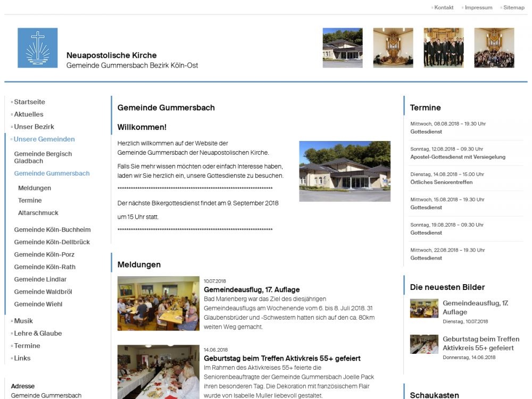This screenshot has height=399, width=532.
Task: Click the small Gemeindeausflug thumbnail in newest pictures
Action: click(424, 309)
